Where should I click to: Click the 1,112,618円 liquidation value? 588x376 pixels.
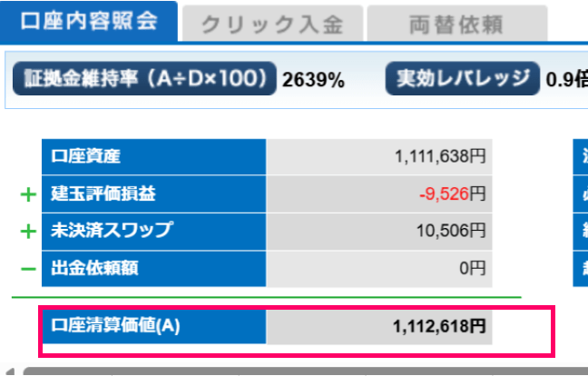pos(440,326)
